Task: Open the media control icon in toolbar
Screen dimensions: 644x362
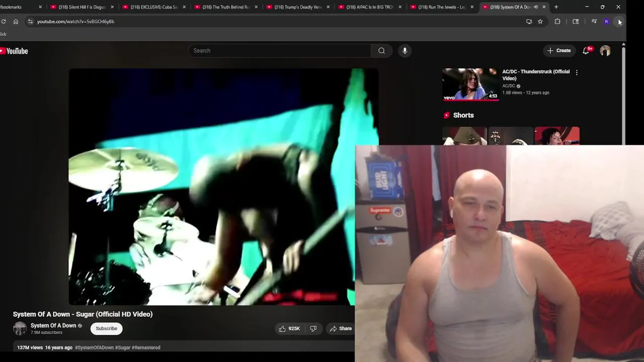Action: [x=594, y=22]
